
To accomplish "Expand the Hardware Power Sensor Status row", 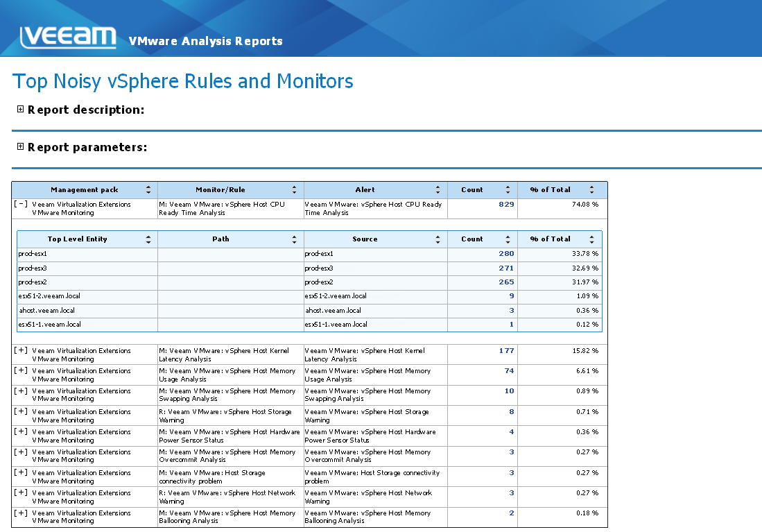I will [x=21, y=431].
